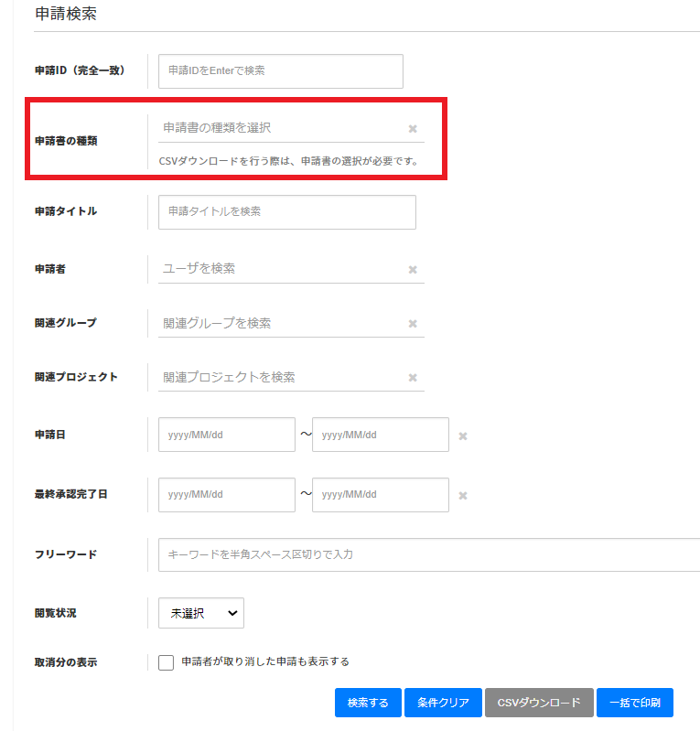Reset the 申請日 date range x icon
The width and height of the screenshot is (700, 731).
tap(463, 436)
